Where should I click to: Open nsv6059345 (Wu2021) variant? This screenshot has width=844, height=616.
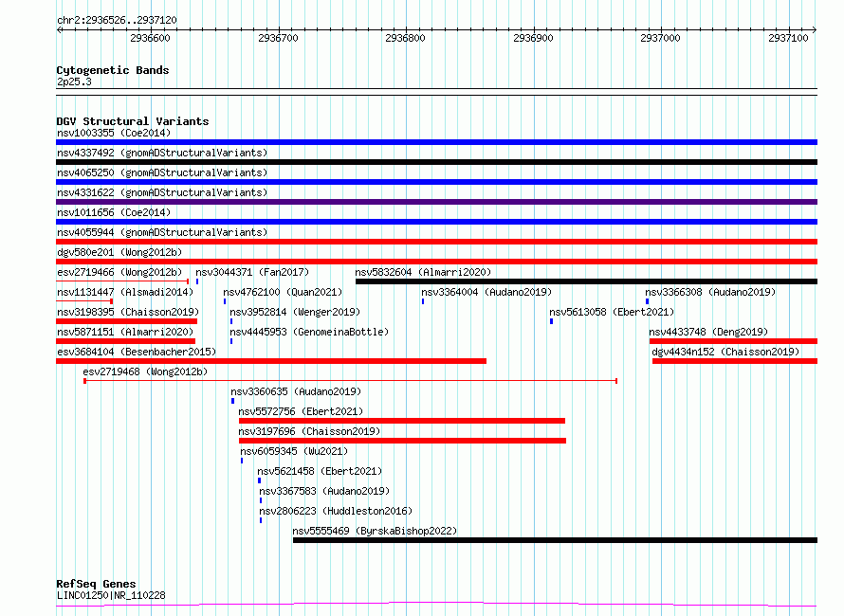point(294,451)
